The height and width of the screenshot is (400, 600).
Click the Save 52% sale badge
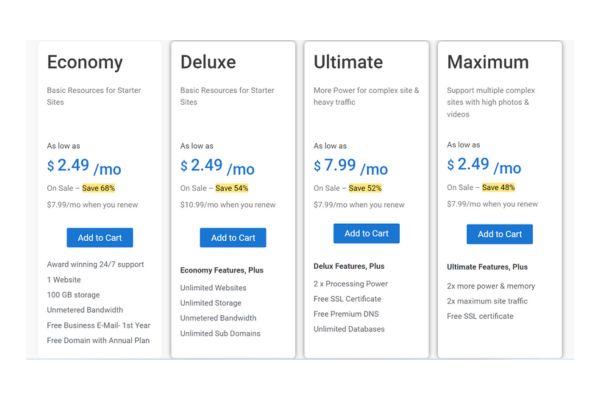365,188
